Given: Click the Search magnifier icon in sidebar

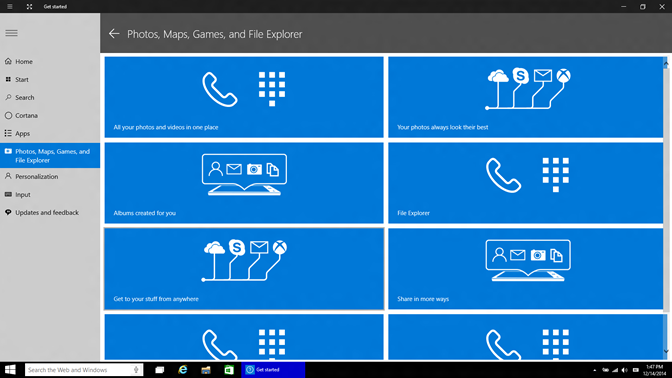Looking at the screenshot, I should pos(8,97).
